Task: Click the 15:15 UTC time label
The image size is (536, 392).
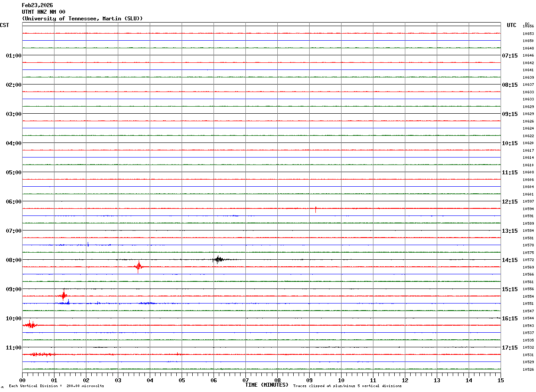Action: tap(510, 289)
